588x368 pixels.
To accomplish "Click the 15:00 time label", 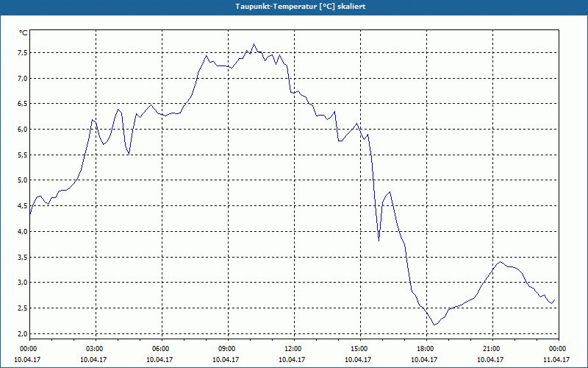I will click(x=360, y=349).
